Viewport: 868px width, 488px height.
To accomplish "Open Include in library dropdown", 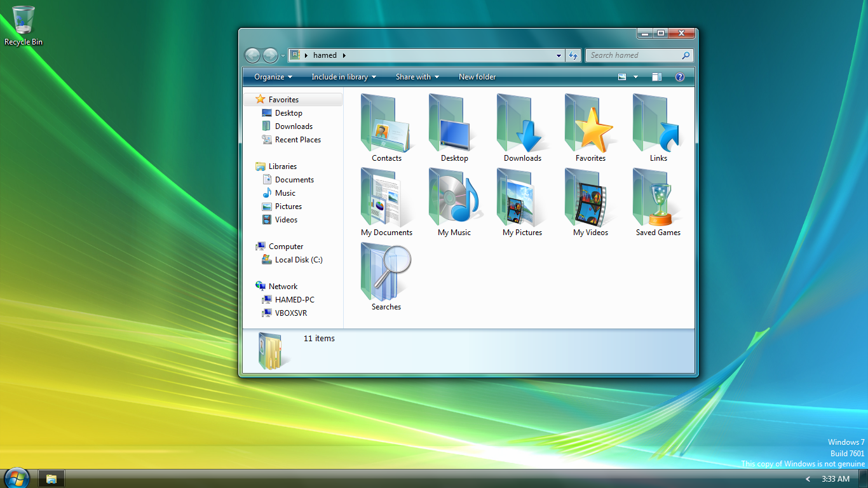I will coord(344,77).
